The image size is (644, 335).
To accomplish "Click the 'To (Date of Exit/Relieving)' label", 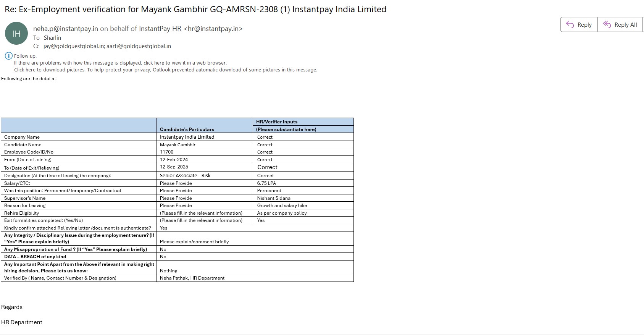I will coord(32,168).
